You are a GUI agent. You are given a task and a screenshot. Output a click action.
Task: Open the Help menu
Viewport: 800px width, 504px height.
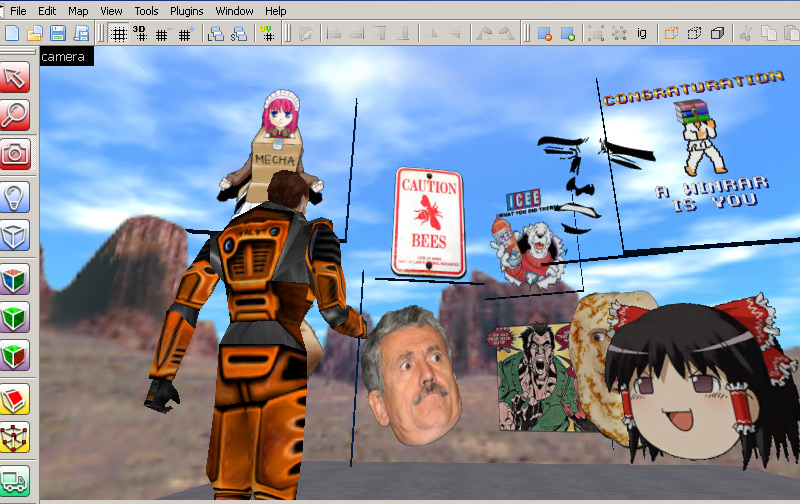click(x=276, y=11)
